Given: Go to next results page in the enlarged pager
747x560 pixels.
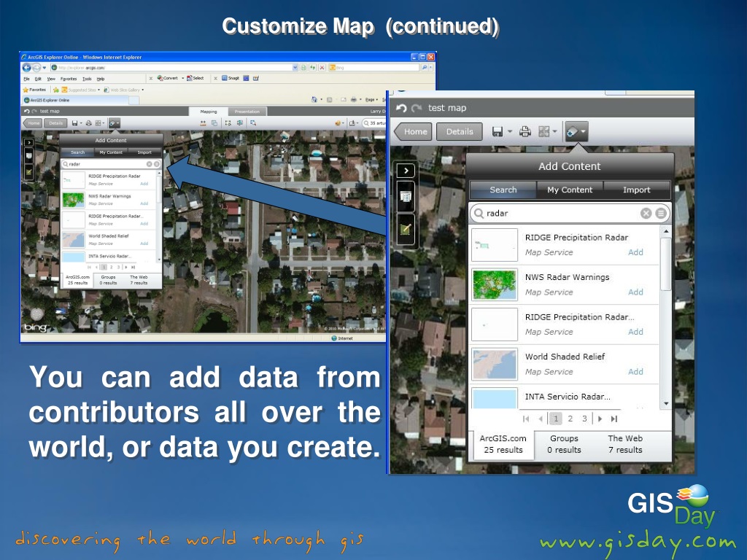Looking at the screenshot, I should (x=600, y=419).
